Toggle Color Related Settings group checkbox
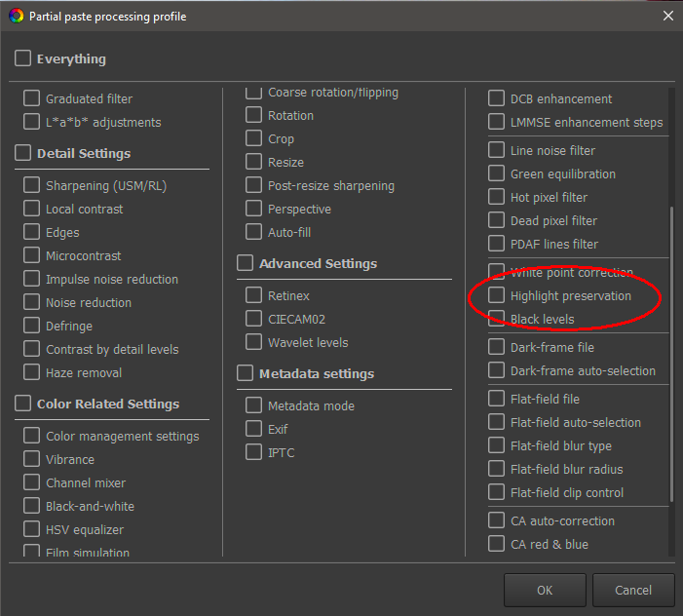 coord(22,404)
